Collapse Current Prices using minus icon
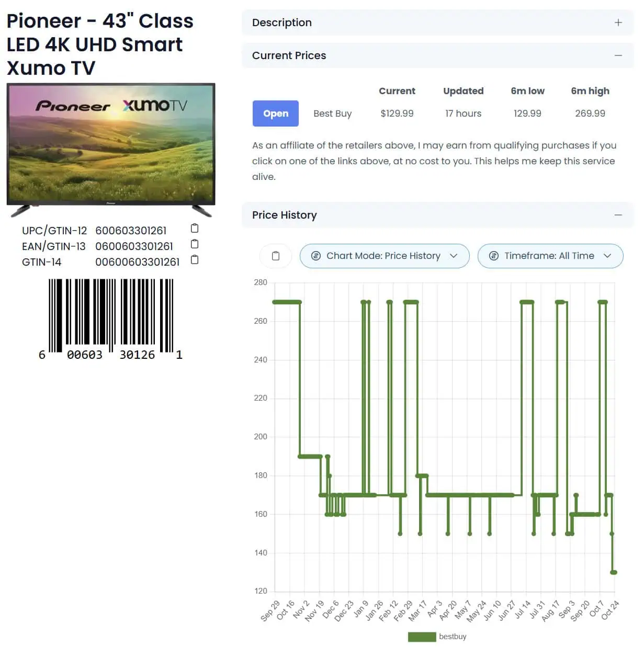The image size is (644, 670). pos(618,55)
